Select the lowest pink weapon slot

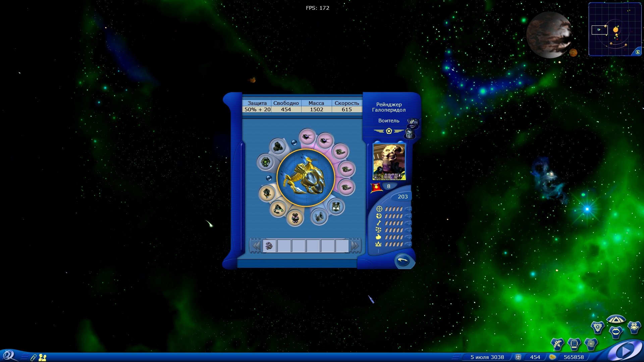[x=346, y=187]
